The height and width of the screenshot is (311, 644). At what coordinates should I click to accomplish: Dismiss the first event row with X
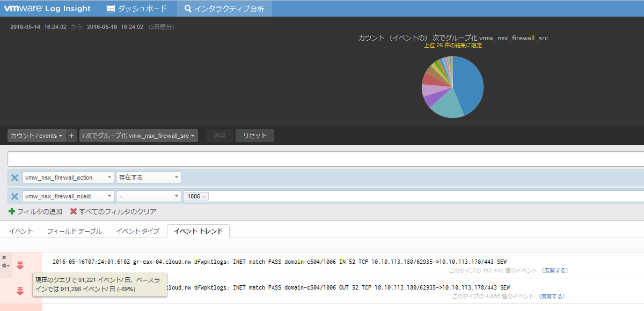[4, 257]
